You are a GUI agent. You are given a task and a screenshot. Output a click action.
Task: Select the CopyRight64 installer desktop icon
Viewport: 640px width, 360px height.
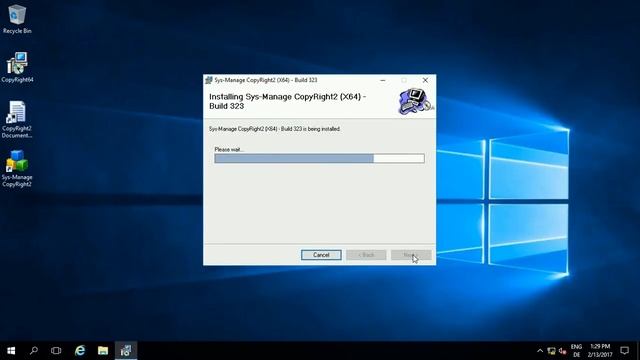pos(17,67)
